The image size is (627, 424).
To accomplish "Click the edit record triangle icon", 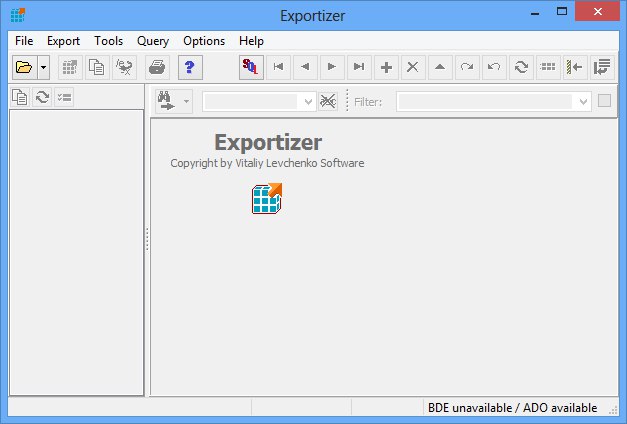I will click(x=440, y=67).
